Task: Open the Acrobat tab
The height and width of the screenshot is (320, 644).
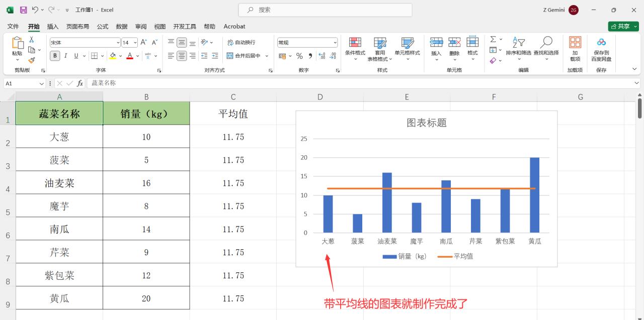Action: 234,26
